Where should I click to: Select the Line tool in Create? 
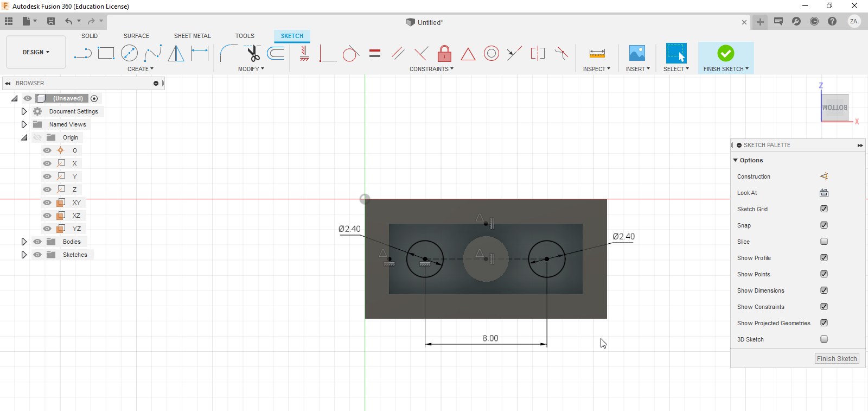pyautogui.click(x=82, y=53)
